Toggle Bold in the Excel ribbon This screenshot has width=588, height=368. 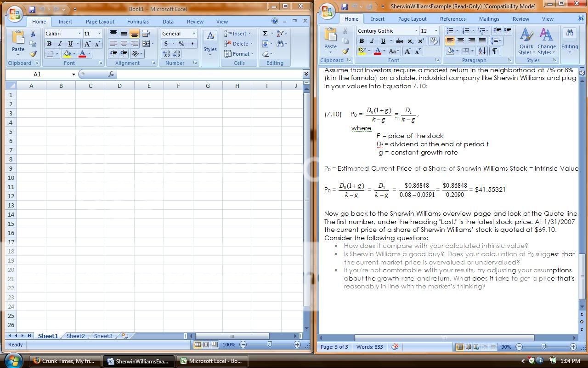tap(49, 44)
